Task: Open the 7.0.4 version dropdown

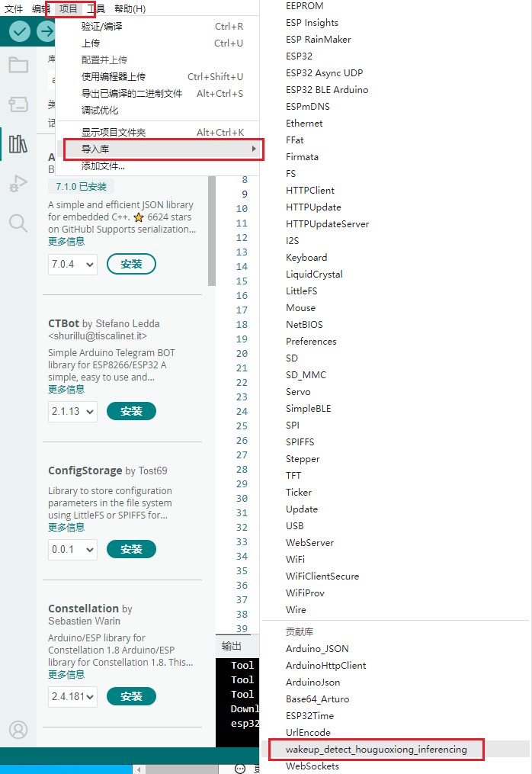Action: [x=72, y=264]
